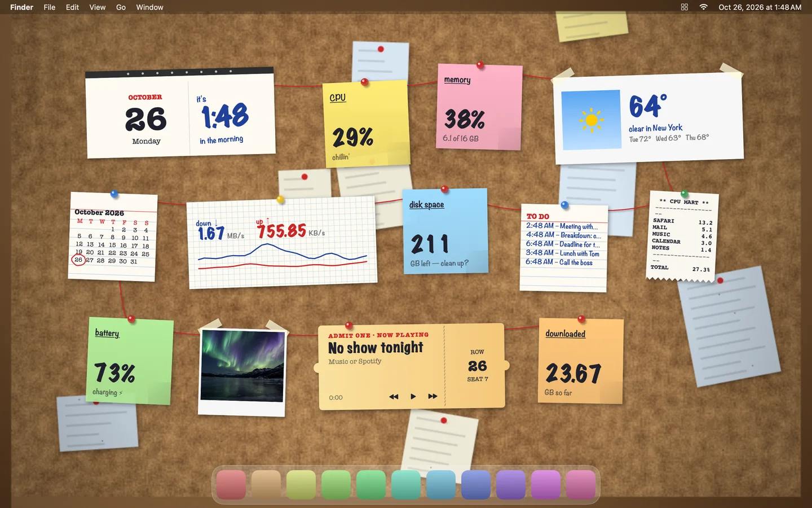The image size is (812, 508).
Task: Click "clear in New York" weather text
Action: tap(656, 128)
